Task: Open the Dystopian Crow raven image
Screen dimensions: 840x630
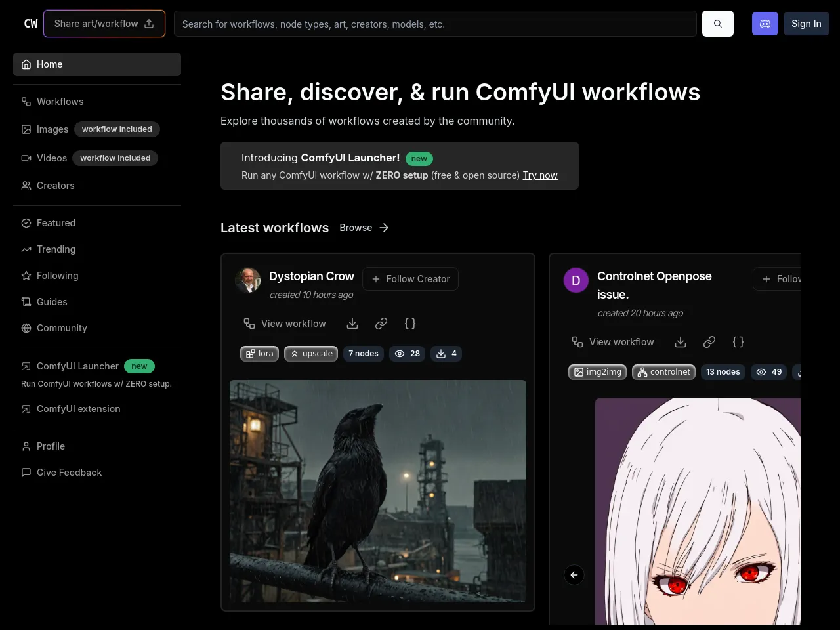Action: pos(378,491)
